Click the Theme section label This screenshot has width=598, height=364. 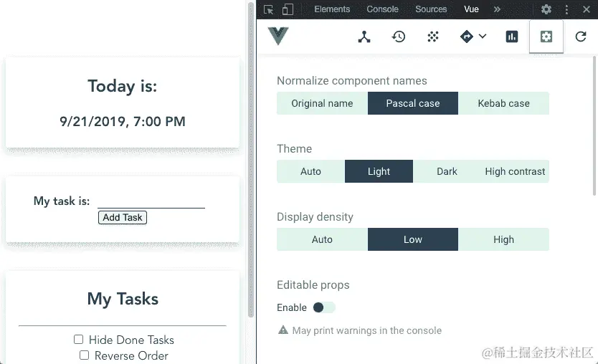tap(295, 148)
